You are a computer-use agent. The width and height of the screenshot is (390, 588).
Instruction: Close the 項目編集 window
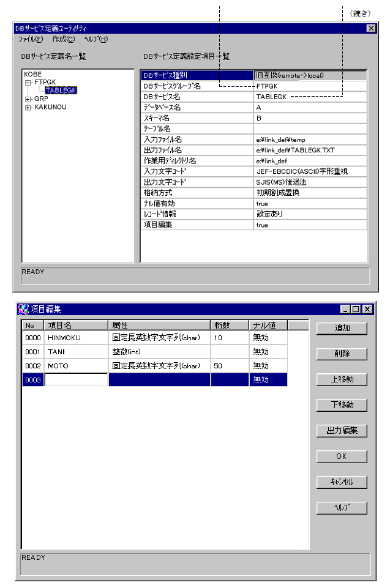tap(367, 309)
